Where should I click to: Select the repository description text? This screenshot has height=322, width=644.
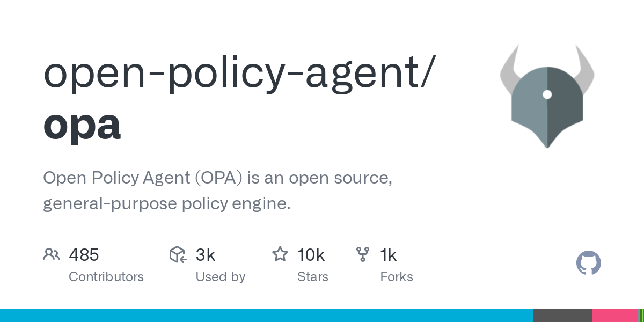point(218,191)
